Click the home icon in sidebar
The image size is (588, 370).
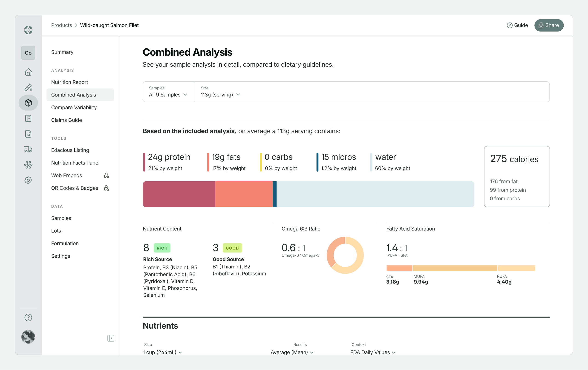point(28,72)
